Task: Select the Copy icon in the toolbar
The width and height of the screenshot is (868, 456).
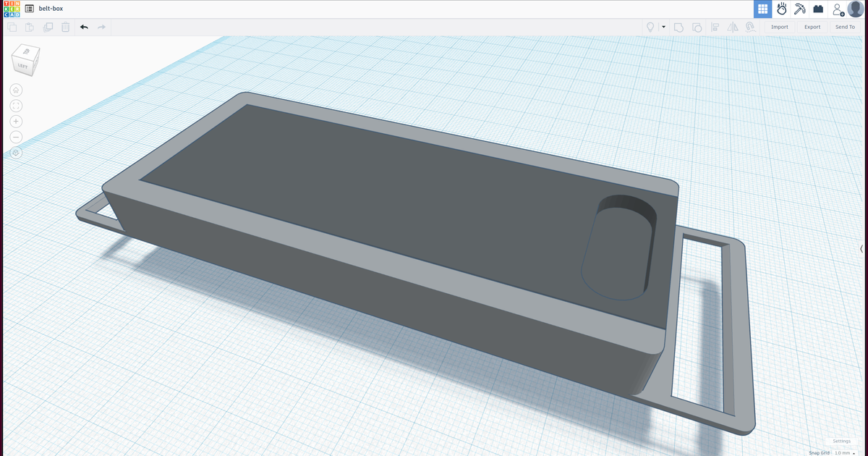Action: pyautogui.click(x=12, y=27)
